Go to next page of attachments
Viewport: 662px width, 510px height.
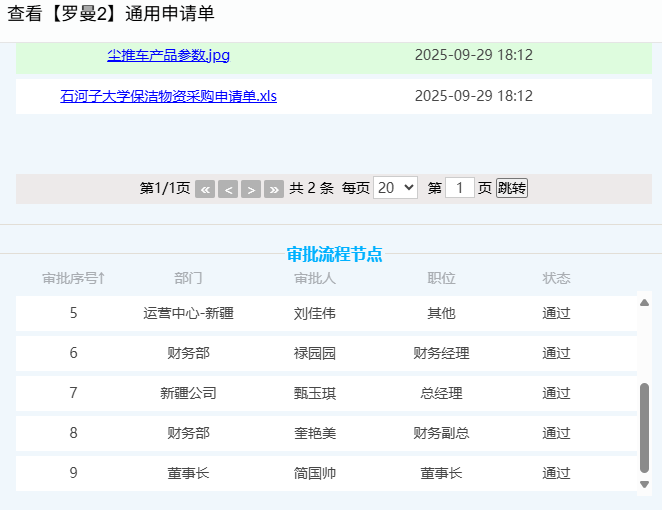point(251,189)
